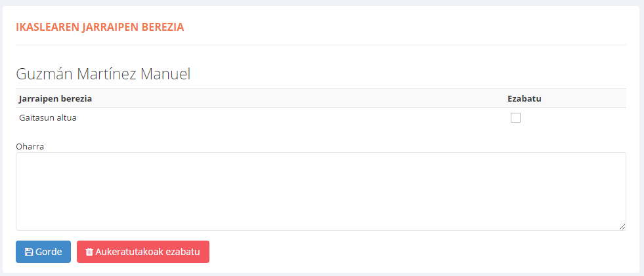
Task: Click the word Gorde on save button
Action: pos(49,252)
